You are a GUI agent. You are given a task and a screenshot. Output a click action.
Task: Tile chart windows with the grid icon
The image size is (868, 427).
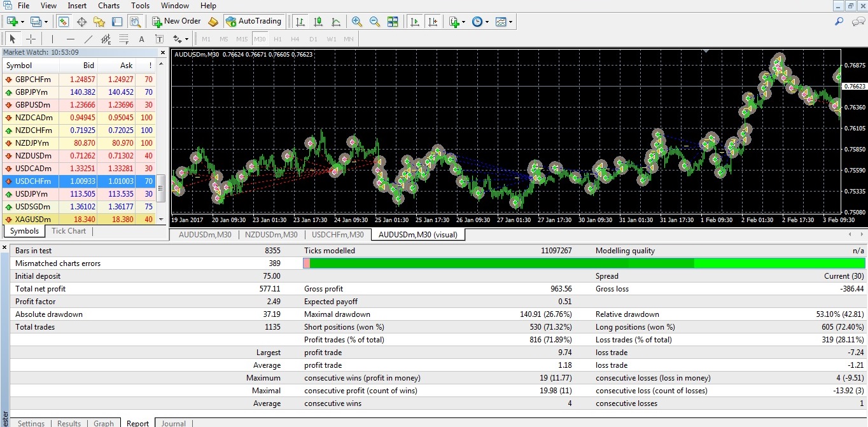[x=393, y=22]
